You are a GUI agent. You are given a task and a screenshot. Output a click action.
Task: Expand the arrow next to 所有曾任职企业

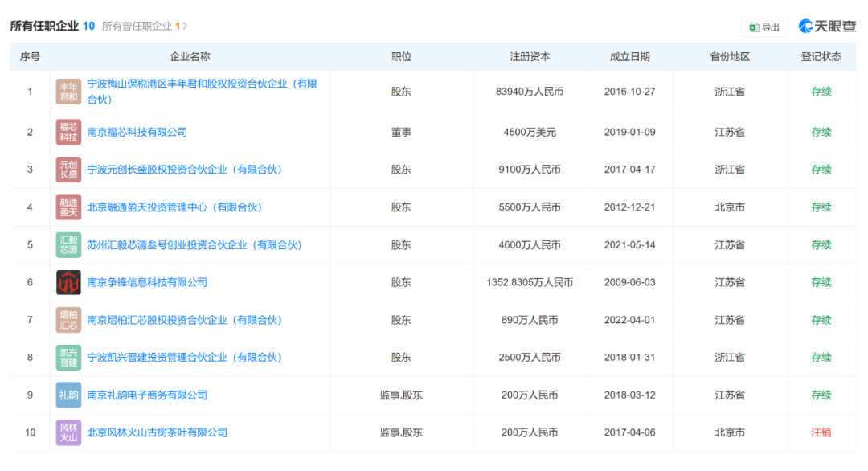coord(186,26)
